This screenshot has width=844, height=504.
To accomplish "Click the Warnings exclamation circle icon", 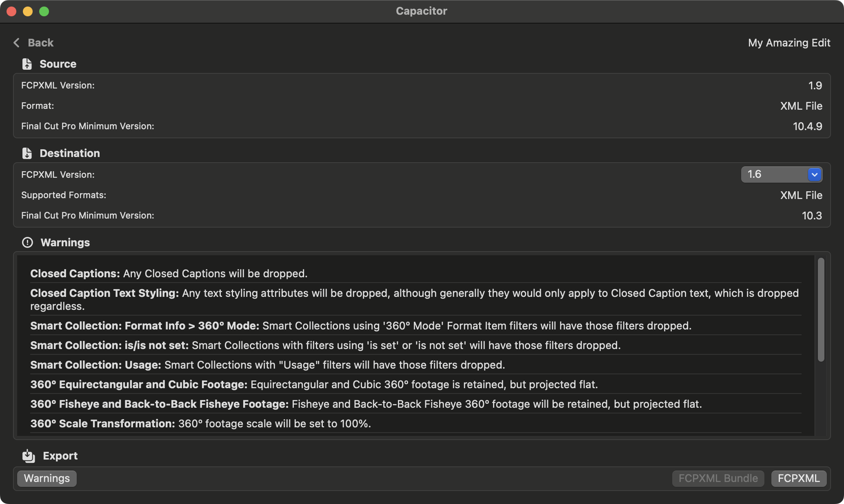I will coord(27,243).
